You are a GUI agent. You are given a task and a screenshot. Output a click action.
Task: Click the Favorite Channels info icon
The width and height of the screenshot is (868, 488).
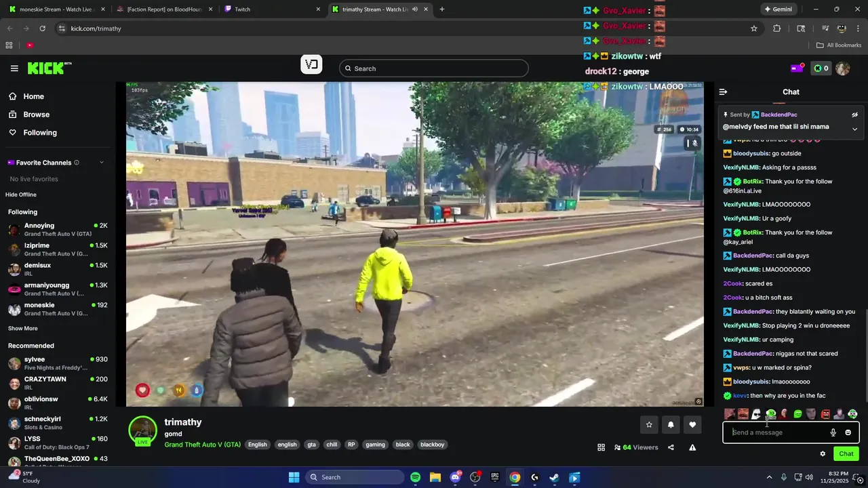77,163
